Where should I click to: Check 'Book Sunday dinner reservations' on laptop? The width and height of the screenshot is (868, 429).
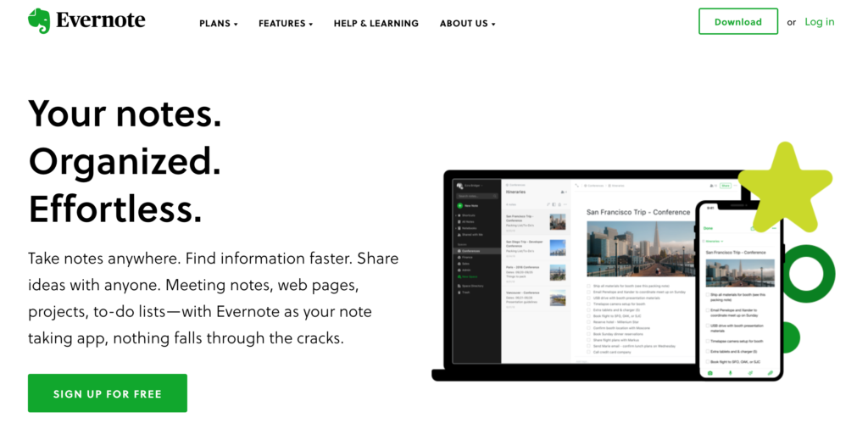(x=588, y=334)
